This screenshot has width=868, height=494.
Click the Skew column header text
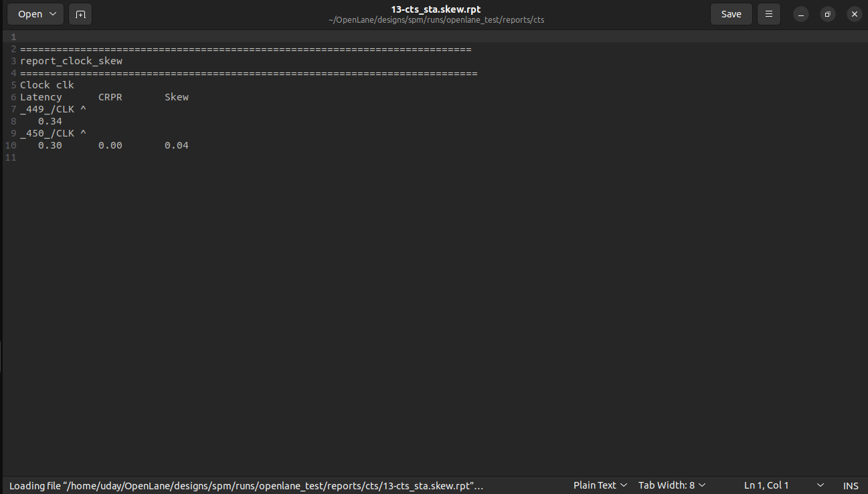pyautogui.click(x=176, y=96)
